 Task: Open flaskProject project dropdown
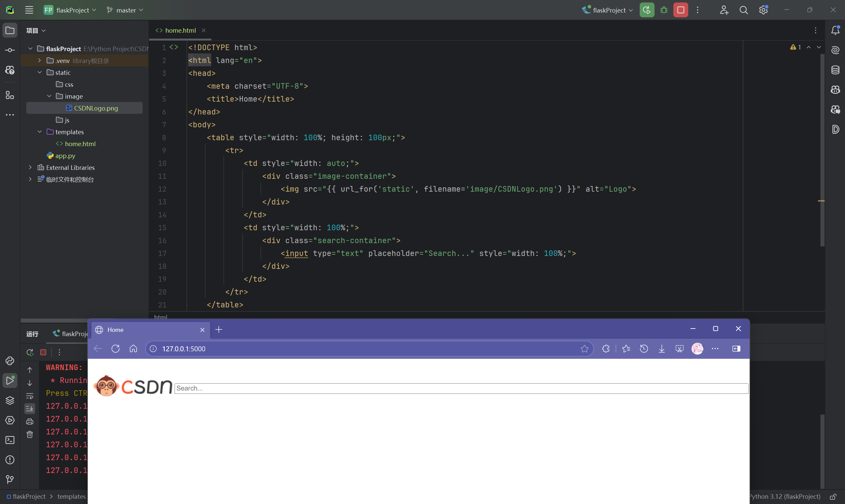(70, 10)
